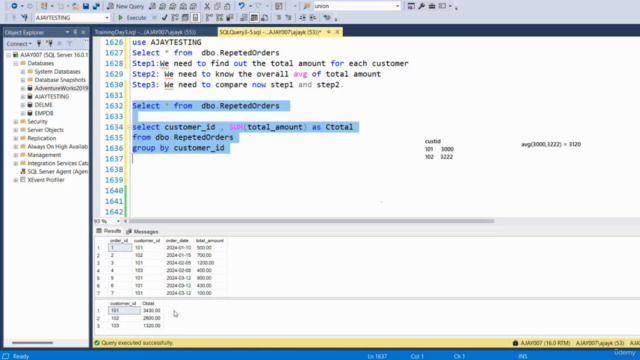Click the Navigate Backward icon
The height and width of the screenshot is (360, 640).
pyautogui.click(x=14, y=6)
